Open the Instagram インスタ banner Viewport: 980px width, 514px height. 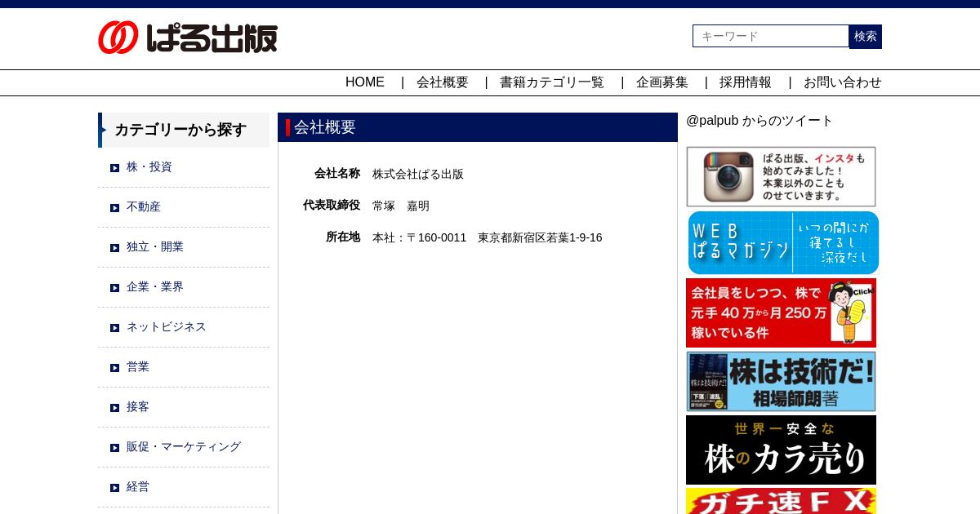781,176
